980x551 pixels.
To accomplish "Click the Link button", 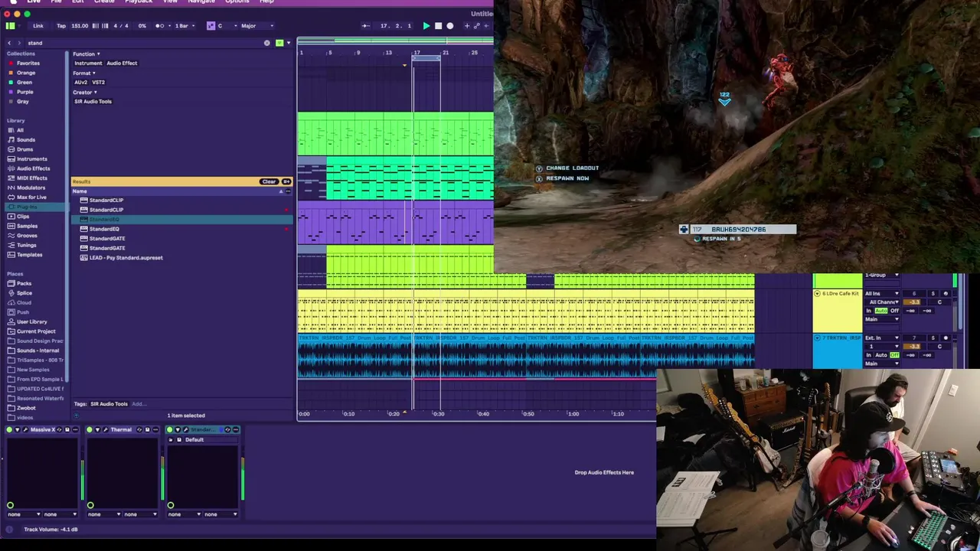I will click(38, 26).
